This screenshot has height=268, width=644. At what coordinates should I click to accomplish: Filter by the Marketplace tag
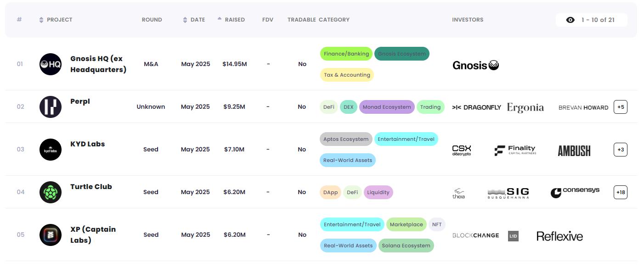coord(407,224)
